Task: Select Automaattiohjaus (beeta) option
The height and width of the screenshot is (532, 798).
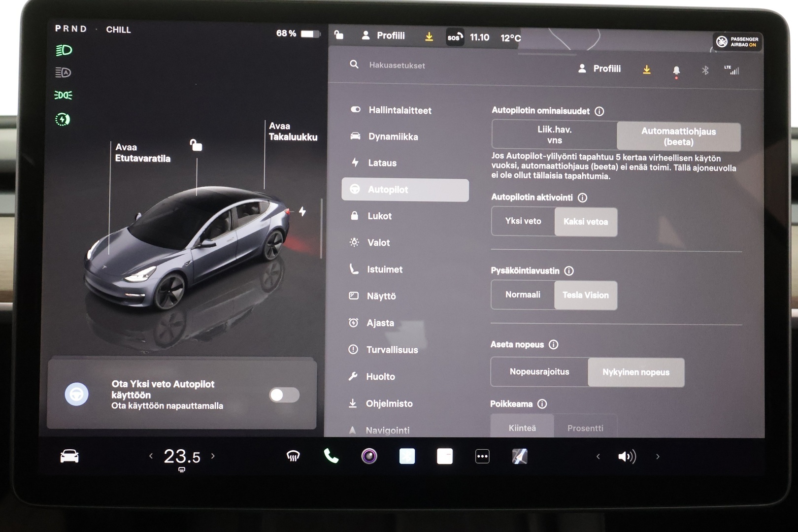Action: coord(678,136)
